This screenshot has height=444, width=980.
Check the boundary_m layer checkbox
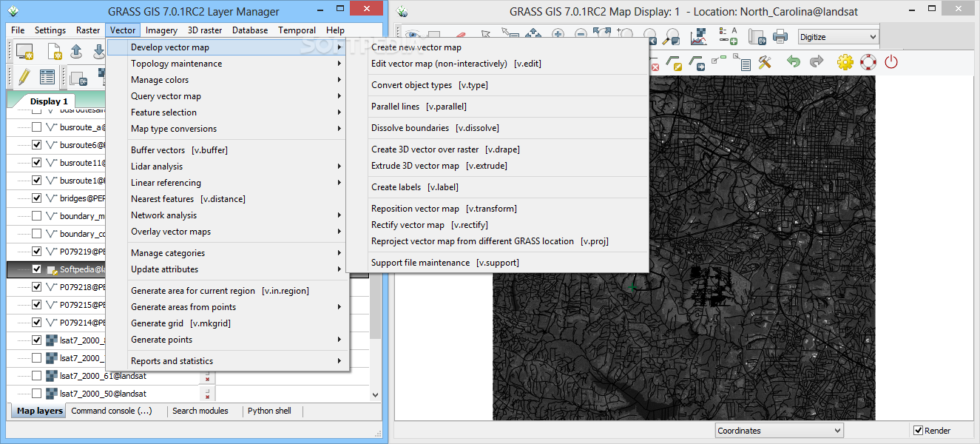pos(36,216)
